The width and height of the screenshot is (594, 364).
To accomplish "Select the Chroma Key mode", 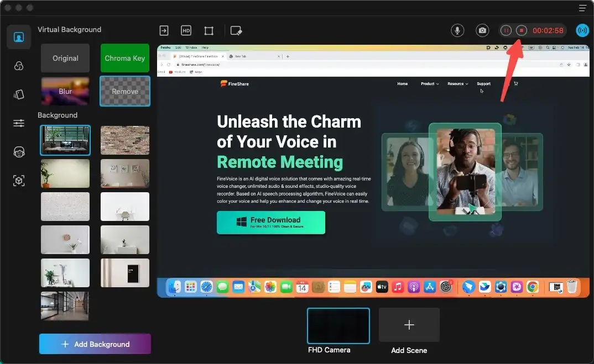I will (124, 58).
